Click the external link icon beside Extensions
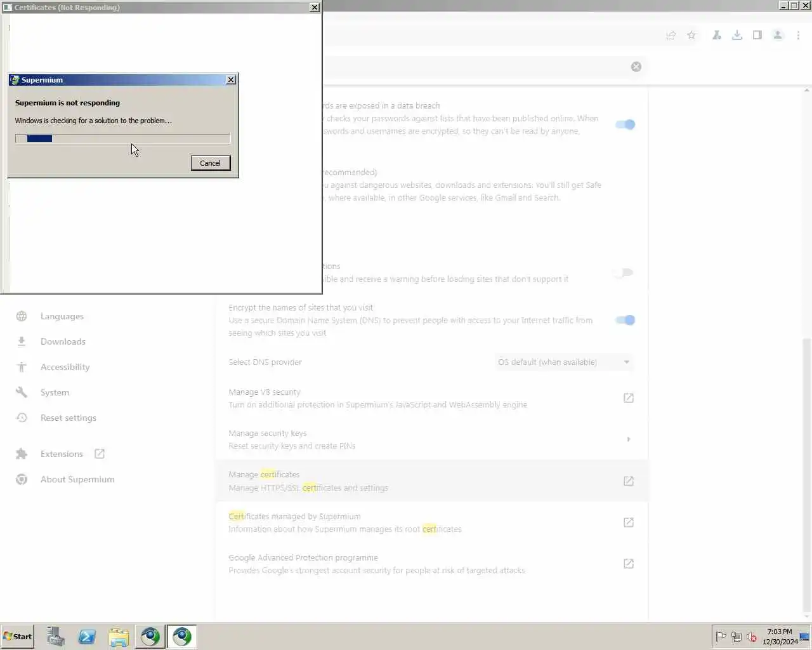Viewport: 812px width, 650px height. [x=100, y=454]
